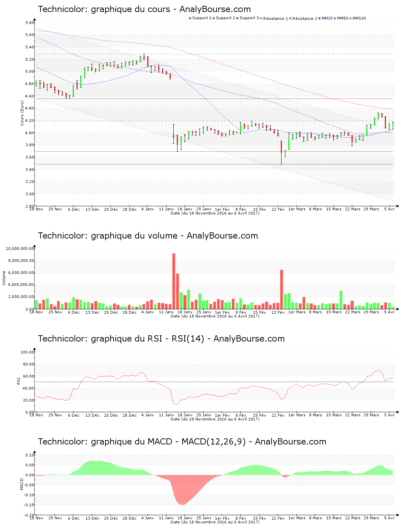
Task: Click the 10,000,000.00 volume axis value
Action: point(20,248)
